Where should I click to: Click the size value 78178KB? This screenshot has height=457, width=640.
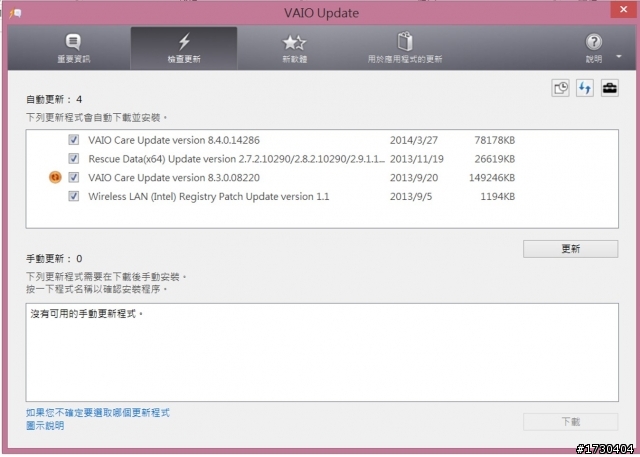495,140
